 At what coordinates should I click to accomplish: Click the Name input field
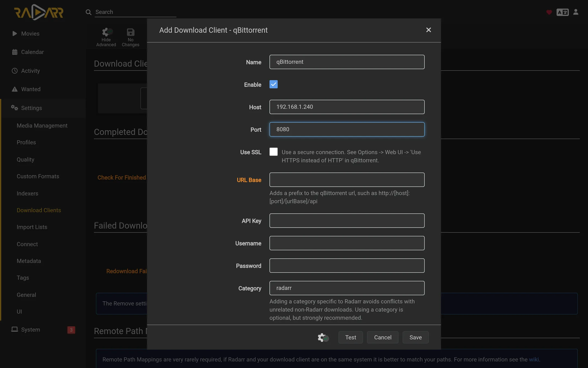(347, 62)
